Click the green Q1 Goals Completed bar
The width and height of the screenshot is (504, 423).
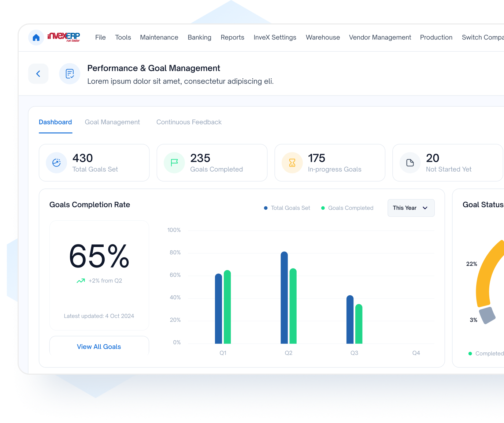(x=227, y=307)
